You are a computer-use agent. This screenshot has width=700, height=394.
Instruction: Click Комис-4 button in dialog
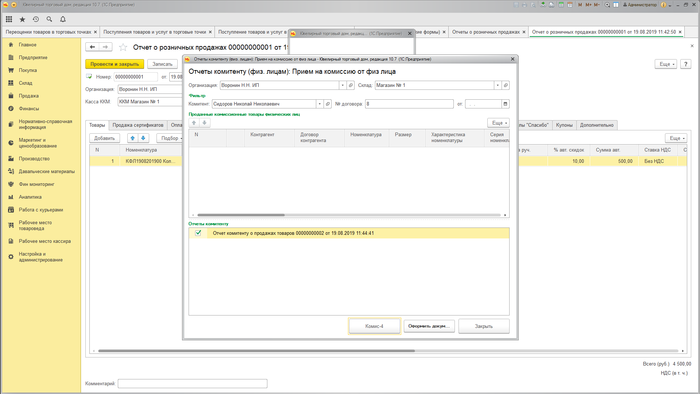tap(374, 326)
